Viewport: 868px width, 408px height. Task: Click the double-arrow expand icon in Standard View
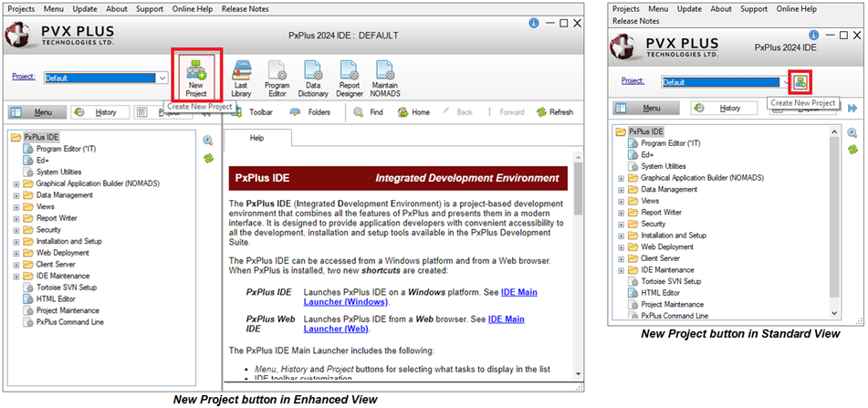(x=852, y=108)
